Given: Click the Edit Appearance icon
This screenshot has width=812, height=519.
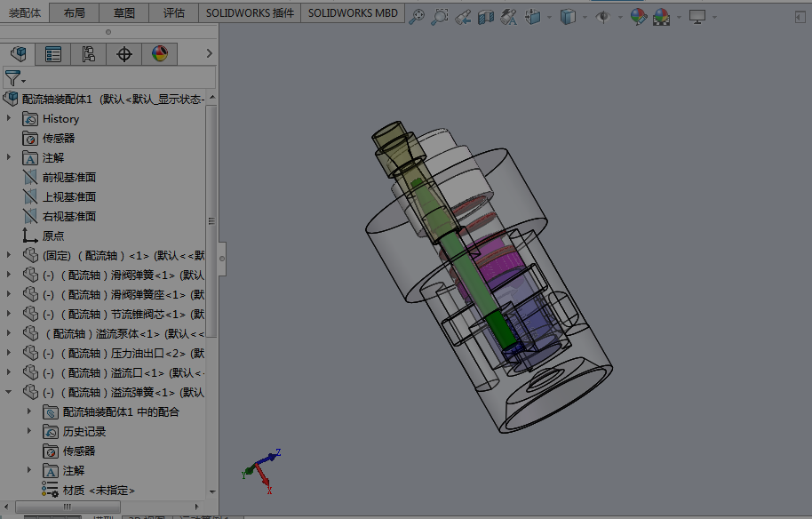Looking at the screenshot, I should click(638, 17).
